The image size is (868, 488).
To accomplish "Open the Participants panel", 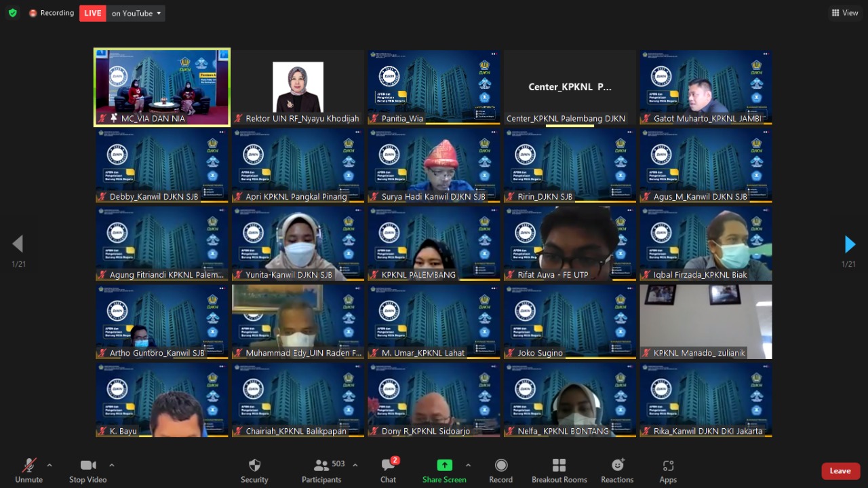I will pyautogui.click(x=322, y=470).
